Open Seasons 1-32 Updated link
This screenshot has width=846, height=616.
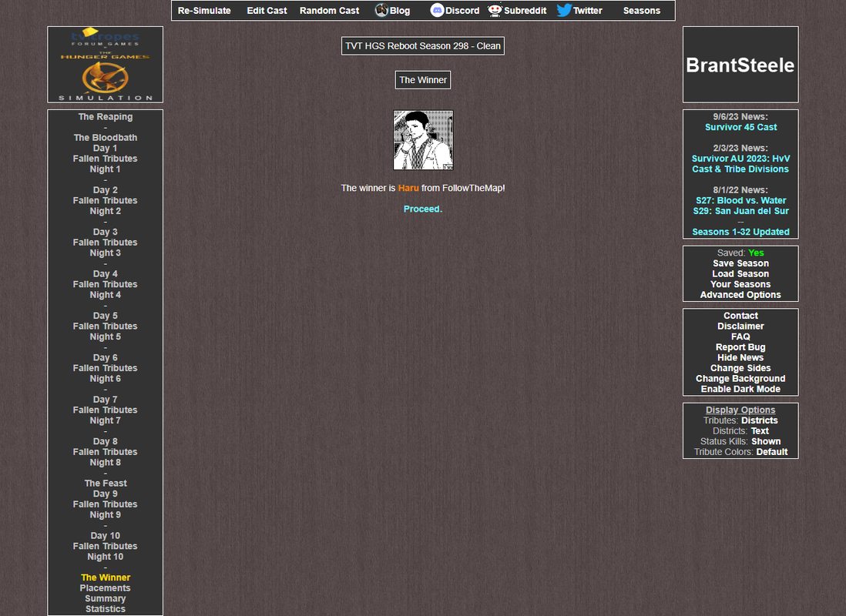(x=740, y=232)
